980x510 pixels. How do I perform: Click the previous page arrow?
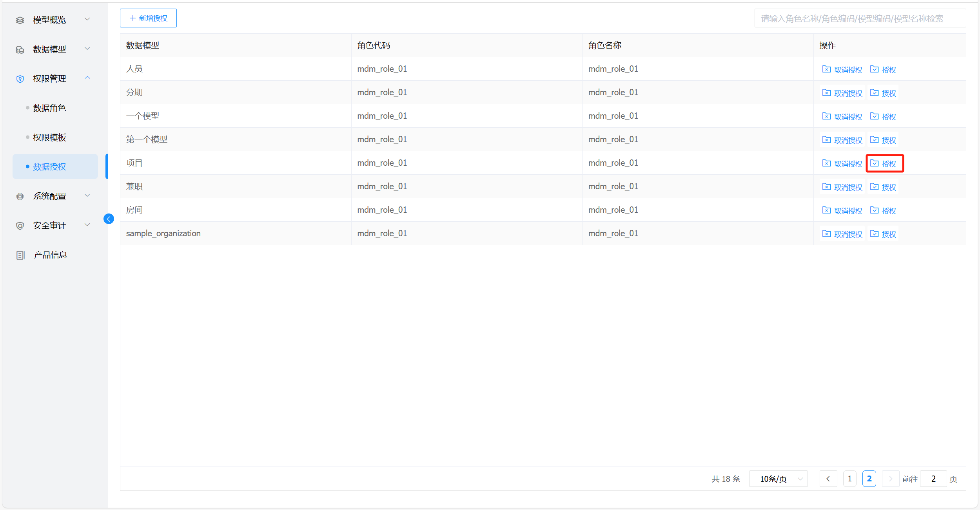[828, 479]
